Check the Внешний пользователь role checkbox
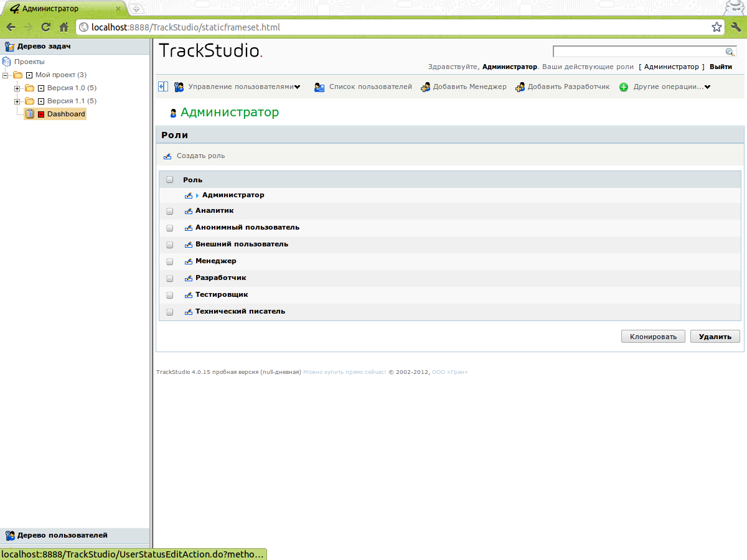 click(x=170, y=245)
